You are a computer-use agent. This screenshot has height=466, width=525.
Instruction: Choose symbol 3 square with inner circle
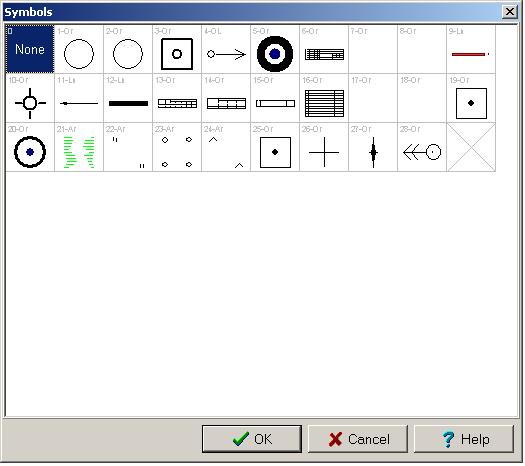[x=177, y=49]
